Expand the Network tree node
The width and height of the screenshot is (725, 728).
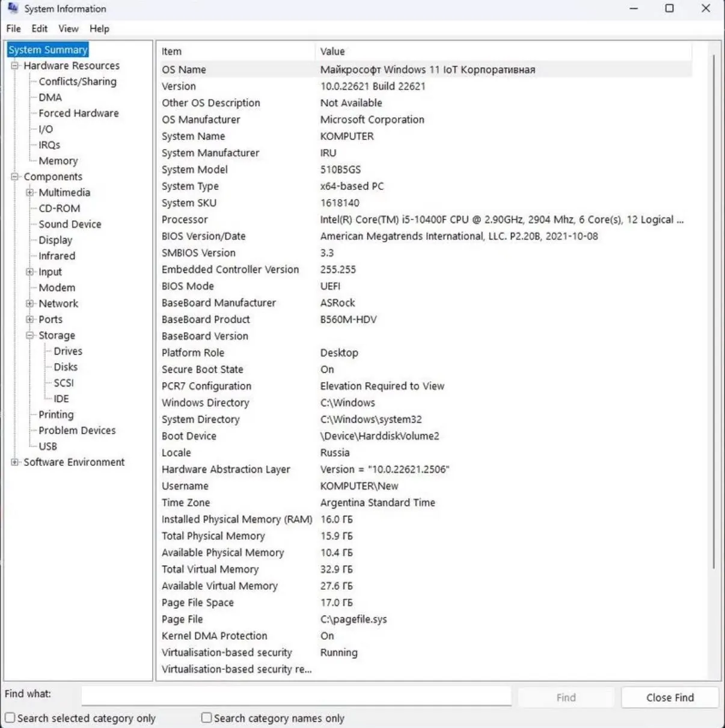pyautogui.click(x=30, y=304)
